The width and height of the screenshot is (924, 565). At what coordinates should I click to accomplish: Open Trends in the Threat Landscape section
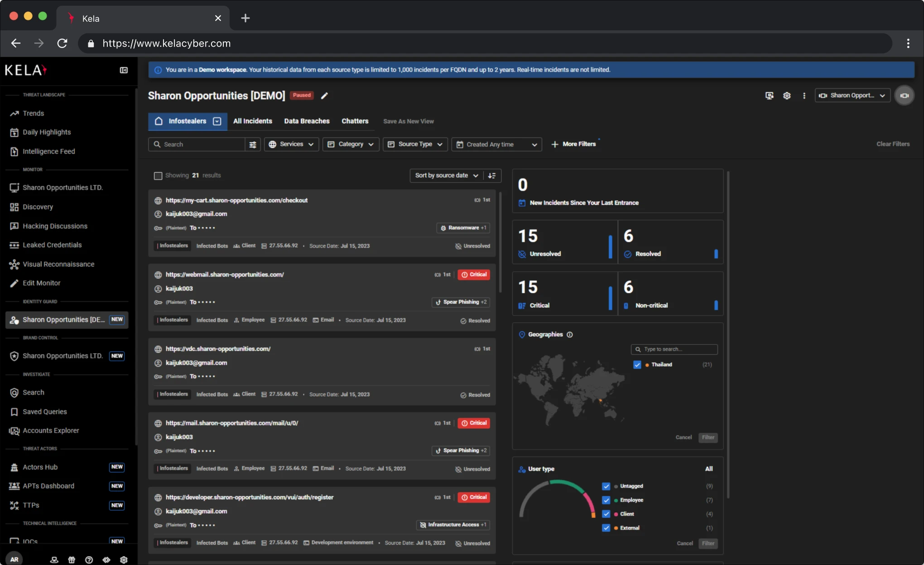33,113
